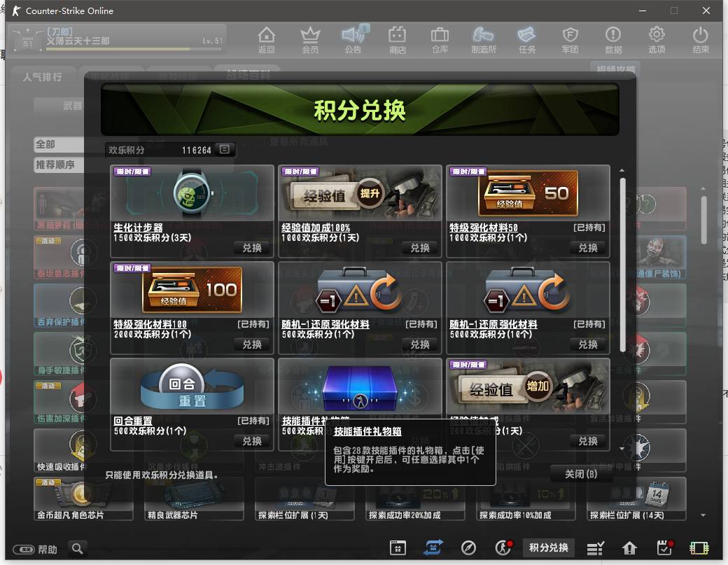This screenshot has width=728, height=565.
Task: Click the 返回 home icon
Action: [x=267, y=40]
